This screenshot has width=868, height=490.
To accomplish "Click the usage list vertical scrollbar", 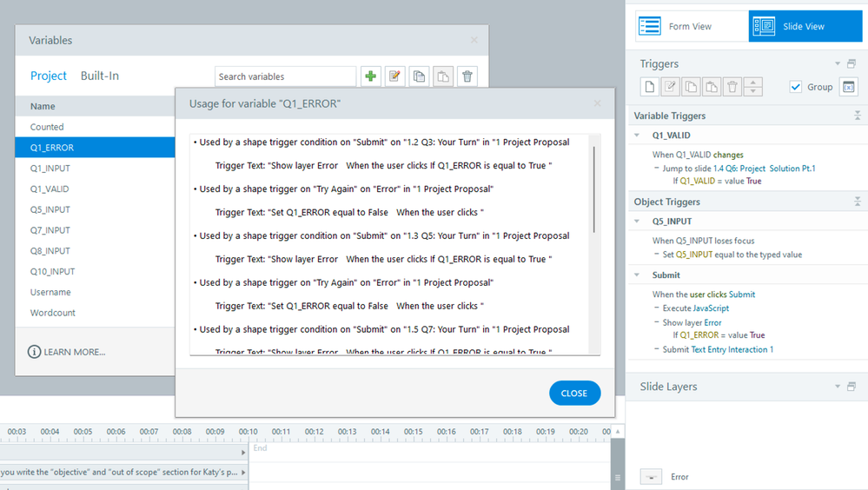I will click(x=594, y=189).
